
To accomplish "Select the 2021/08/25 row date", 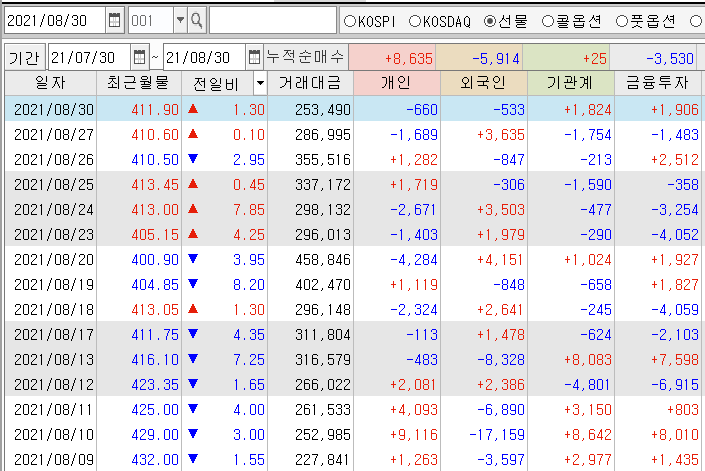I will tap(54, 185).
